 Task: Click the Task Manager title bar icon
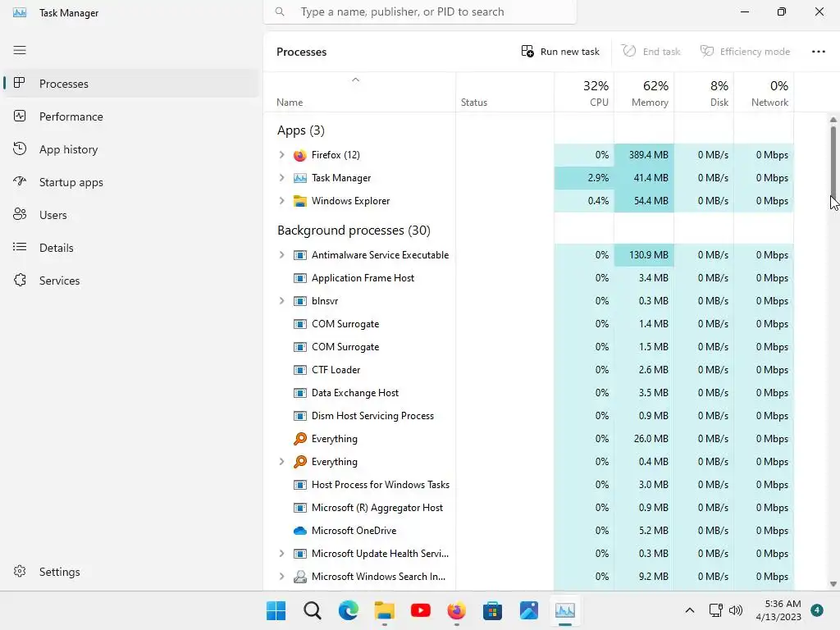tap(20, 12)
